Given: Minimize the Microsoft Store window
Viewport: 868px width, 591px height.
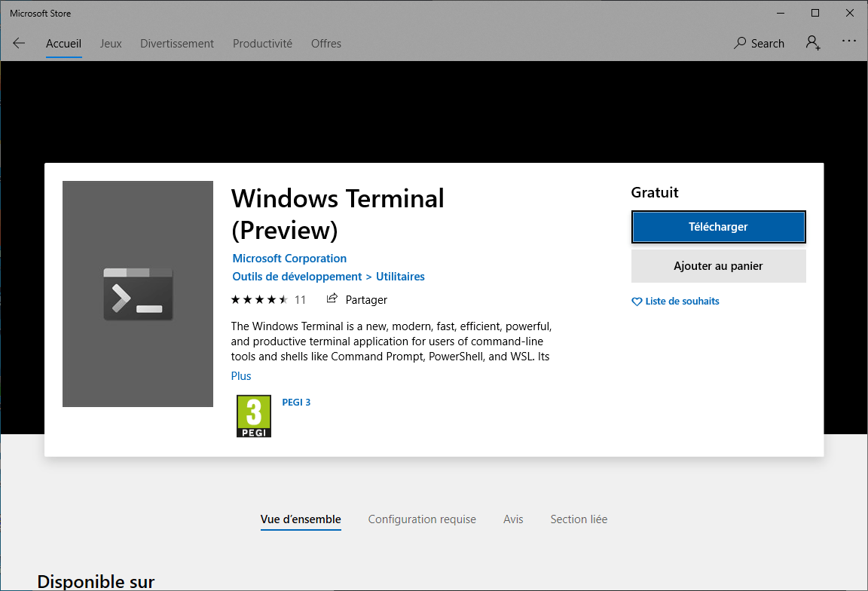Looking at the screenshot, I should pyautogui.click(x=781, y=13).
